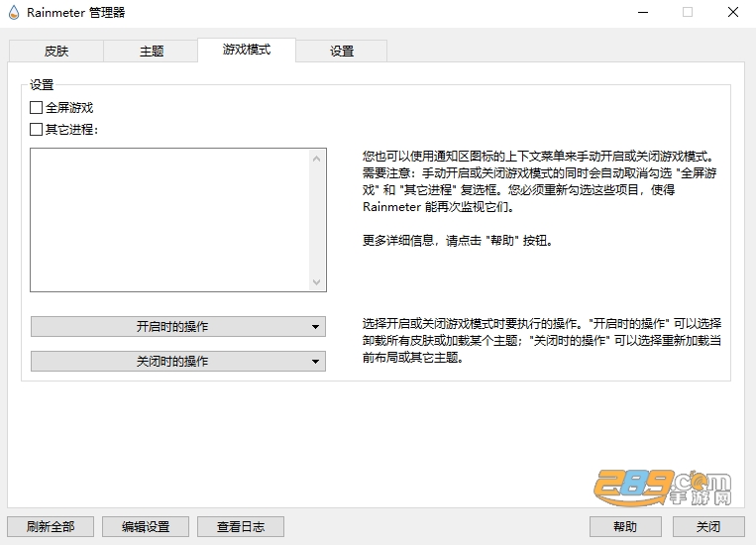The height and width of the screenshot is (545, 756).
Task: Click the process list scroll up arrow
Action: tap(317, 159)
